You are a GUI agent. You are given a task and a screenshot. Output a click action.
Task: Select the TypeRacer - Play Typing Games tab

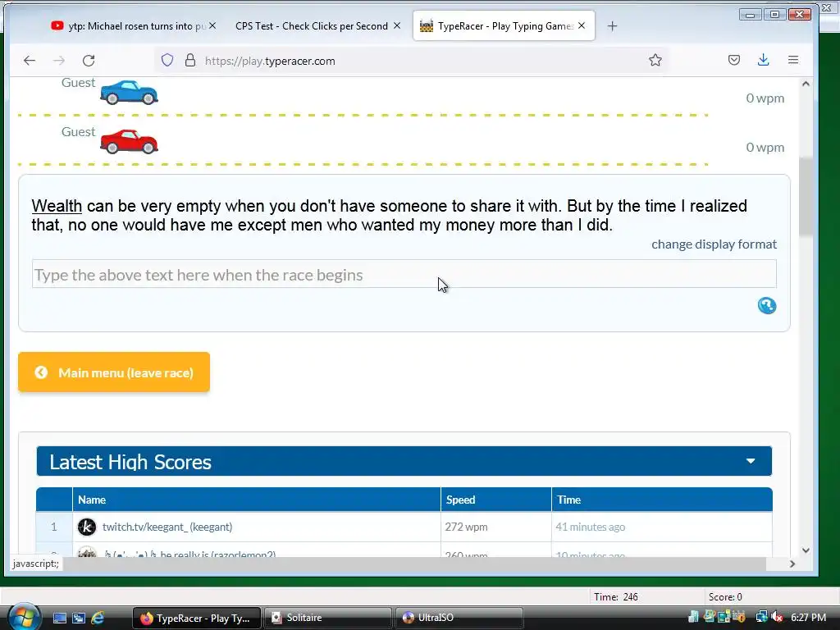tap(504, 25)
